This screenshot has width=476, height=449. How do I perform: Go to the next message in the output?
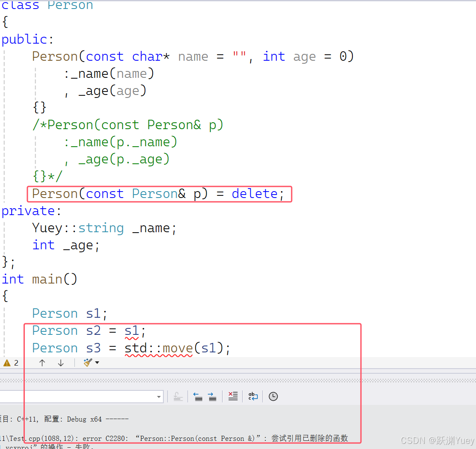point(213,396)
